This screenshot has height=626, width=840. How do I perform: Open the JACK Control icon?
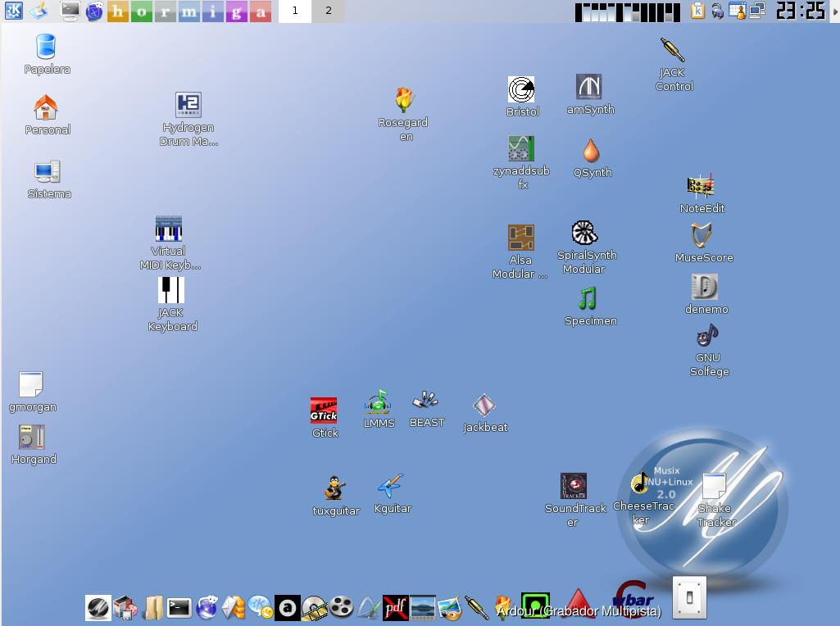[673, 51]
